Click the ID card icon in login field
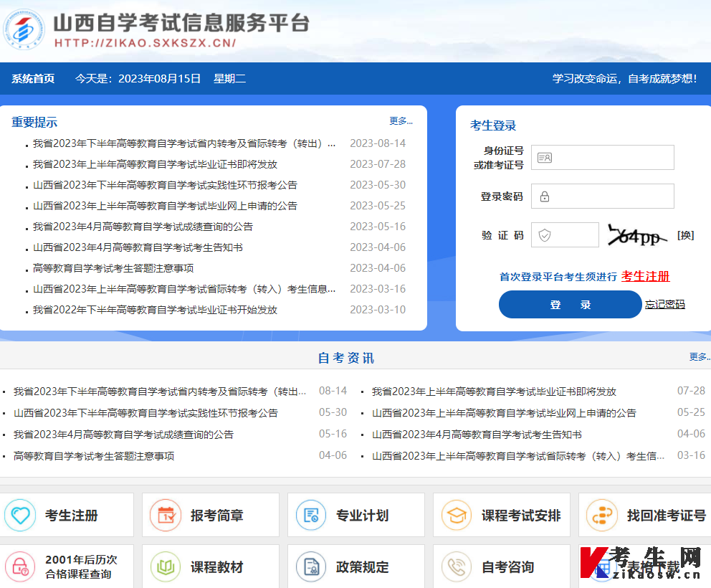Viewport: 711px width, 588px height. (544, 158)
